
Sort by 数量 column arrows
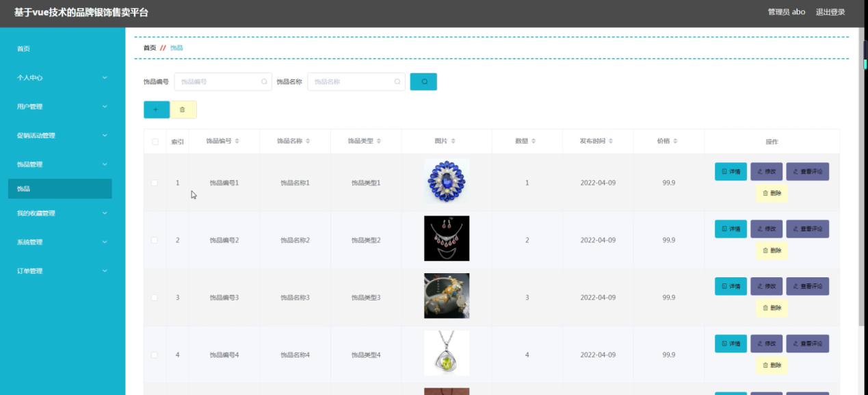[534, 141]
